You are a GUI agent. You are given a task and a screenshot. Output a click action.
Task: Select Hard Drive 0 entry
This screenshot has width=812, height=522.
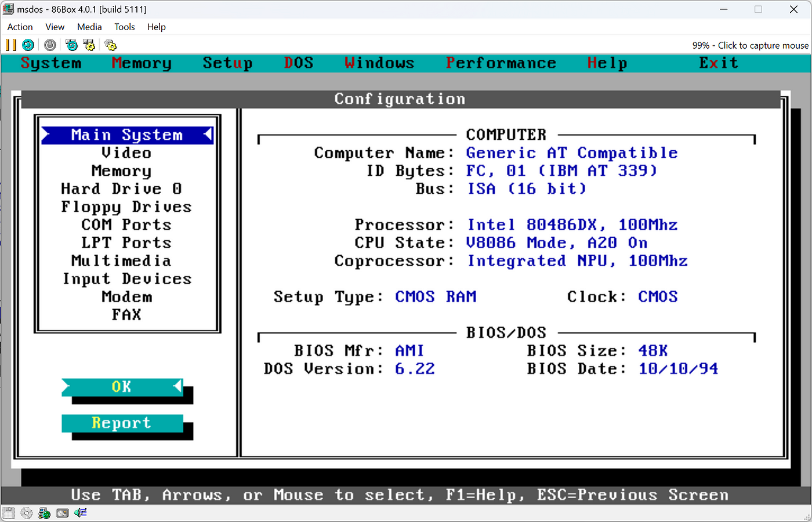(121, 188)
